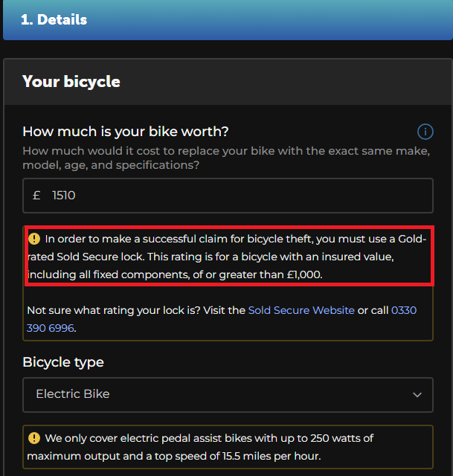Expand the Bicycle type chevron arrow
Screen dimensions: 453x476
pyautogui.click(x=417, y=395)
